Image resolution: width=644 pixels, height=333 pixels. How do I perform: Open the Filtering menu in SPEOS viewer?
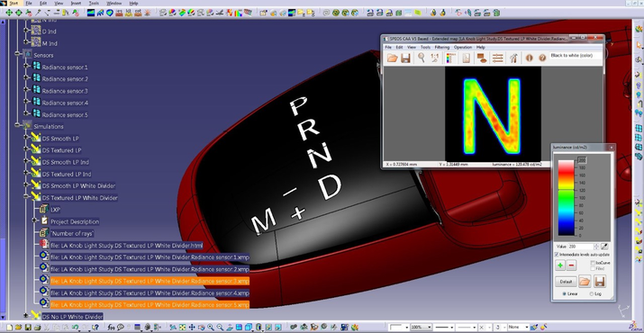tap(442, 47)
